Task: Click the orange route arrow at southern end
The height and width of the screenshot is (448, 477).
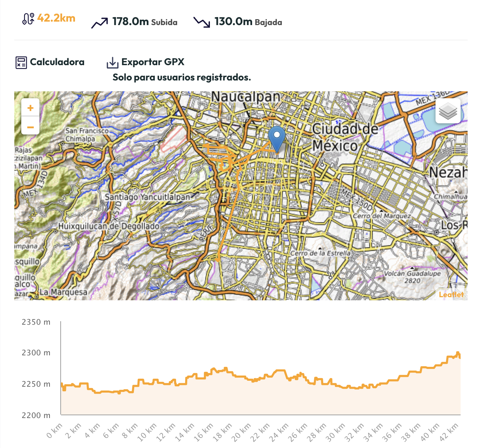Action: point(217,259)
